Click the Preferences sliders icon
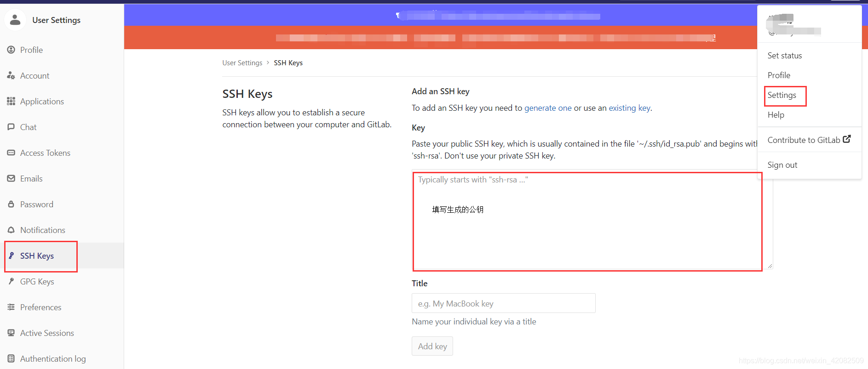Image resolution: width=868 pixels, height=369 pixels. pos(11,307)
